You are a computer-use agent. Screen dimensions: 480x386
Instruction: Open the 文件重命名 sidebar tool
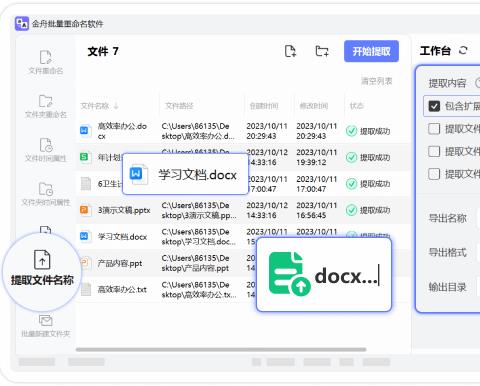(46, 62)
